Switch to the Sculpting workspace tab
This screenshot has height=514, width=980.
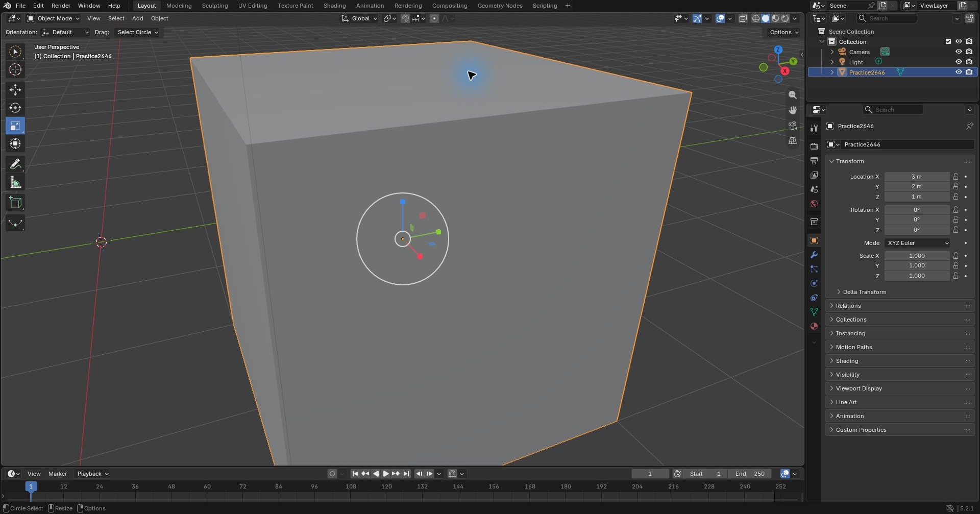[214, 6]
